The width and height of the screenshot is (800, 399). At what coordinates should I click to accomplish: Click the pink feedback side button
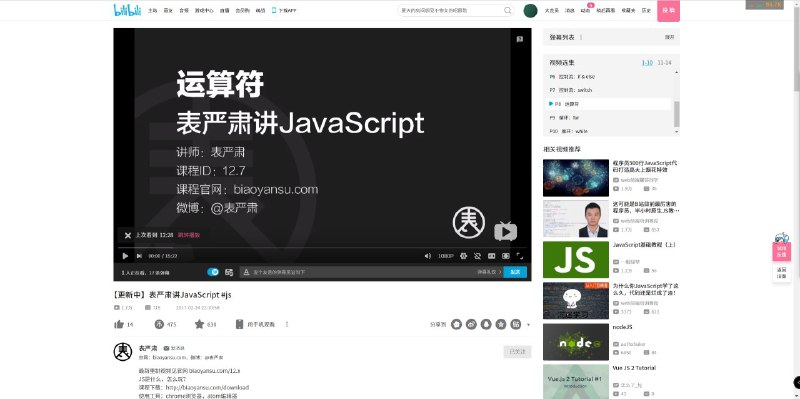(x=782, y=252)
